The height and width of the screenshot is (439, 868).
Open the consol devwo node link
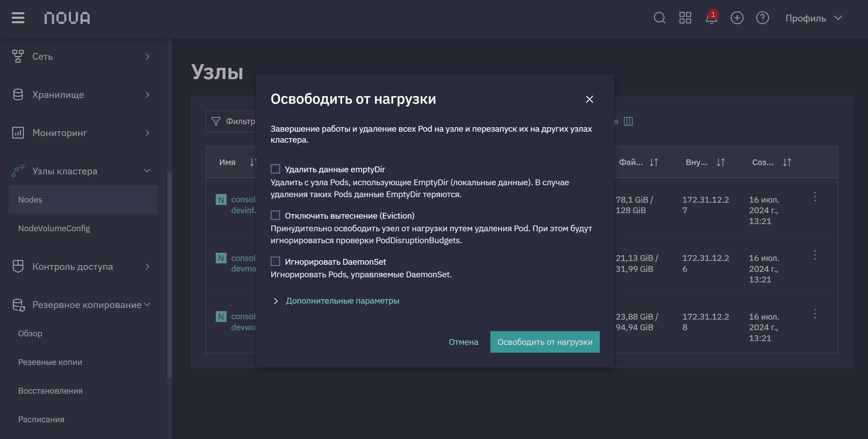[x=244, y=322]
